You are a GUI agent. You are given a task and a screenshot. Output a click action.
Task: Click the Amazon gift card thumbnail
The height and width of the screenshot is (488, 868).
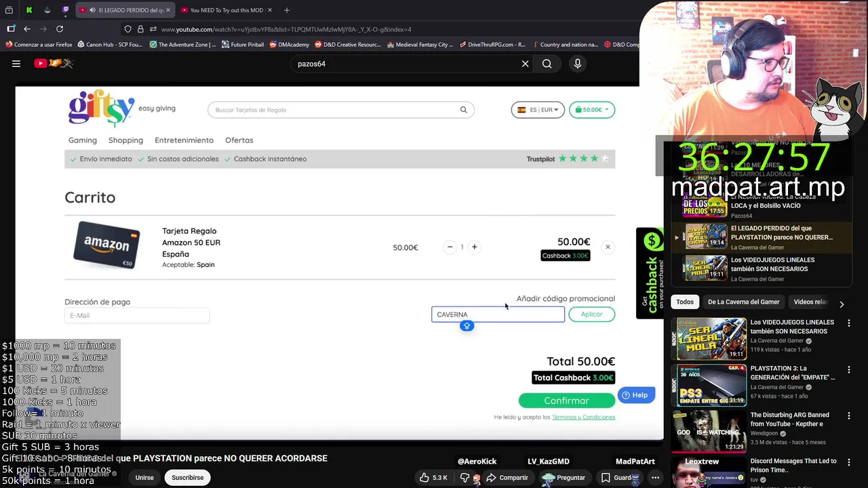[106, 245]
